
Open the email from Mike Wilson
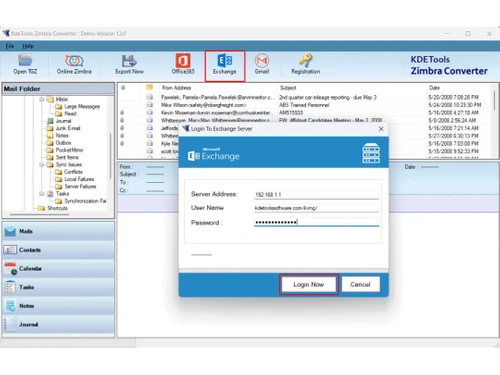[203, 105]
